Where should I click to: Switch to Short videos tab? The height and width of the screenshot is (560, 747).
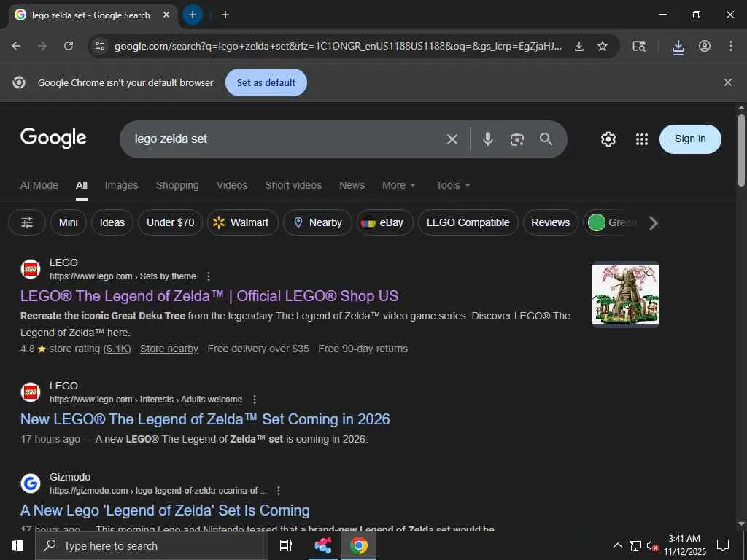pos(293,185)
